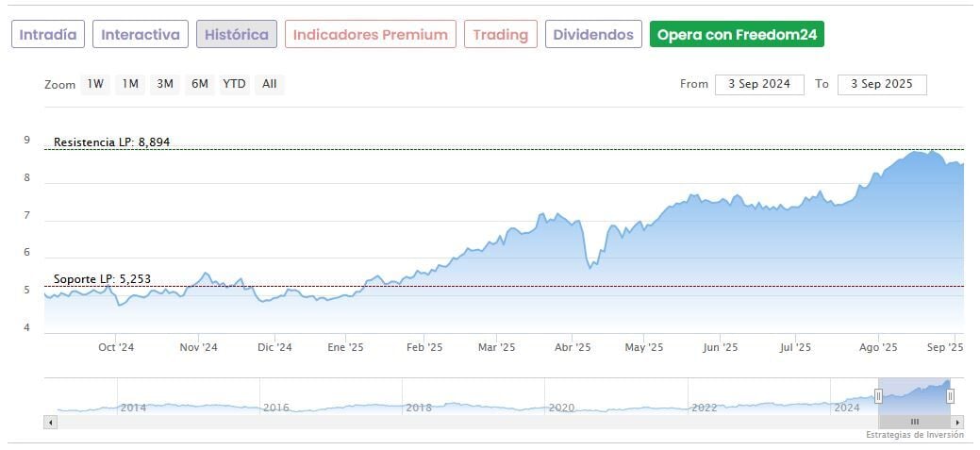Switch to the Intradía tab
980x450 pixels.
click(49, 35)
